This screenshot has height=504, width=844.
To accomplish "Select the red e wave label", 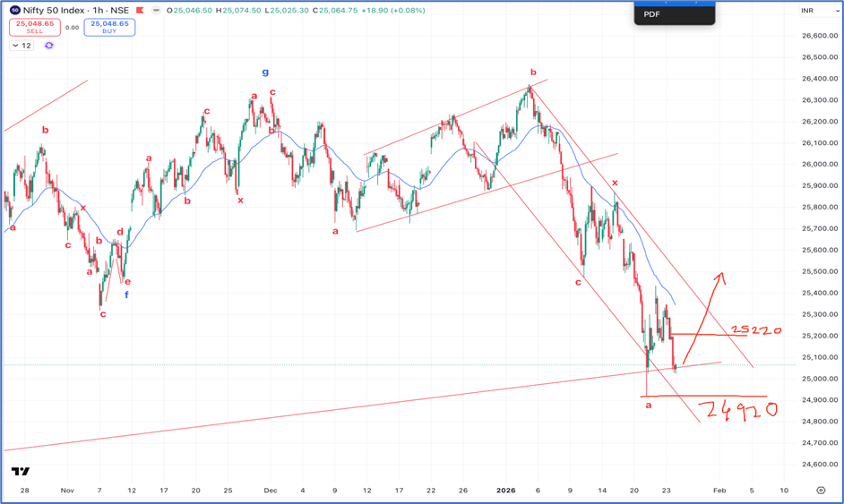I will click(x=127, y=282).
